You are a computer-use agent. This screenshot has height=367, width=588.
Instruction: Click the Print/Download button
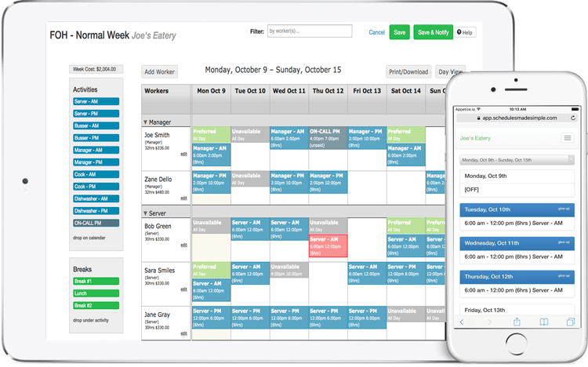coord(408,71)
